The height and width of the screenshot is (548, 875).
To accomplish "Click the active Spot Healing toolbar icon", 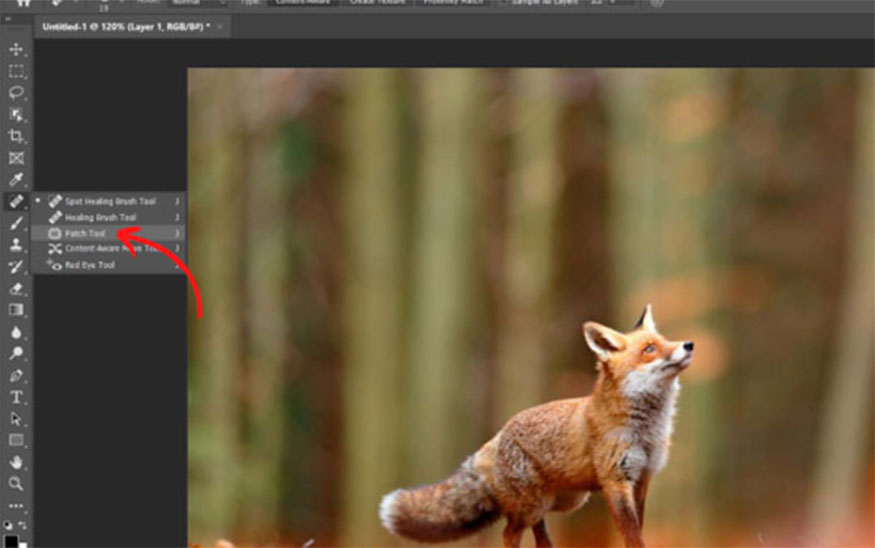I will pos(16,201).
